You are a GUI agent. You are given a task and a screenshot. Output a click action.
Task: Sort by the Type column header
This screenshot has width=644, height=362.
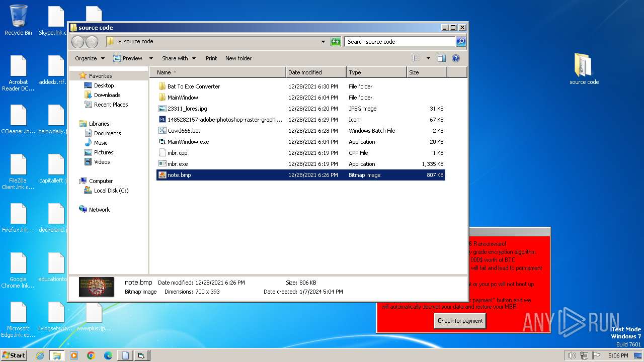click(376, 72)
